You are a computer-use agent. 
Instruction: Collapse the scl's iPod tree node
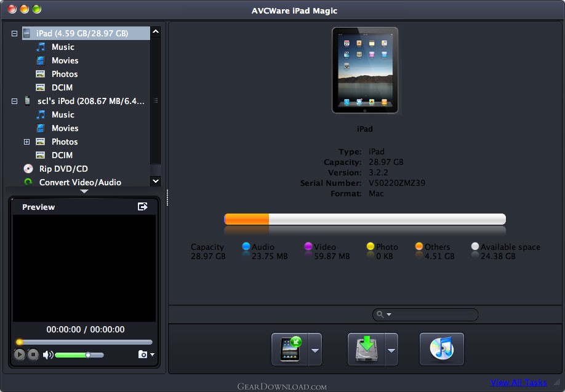pos(14,102)
